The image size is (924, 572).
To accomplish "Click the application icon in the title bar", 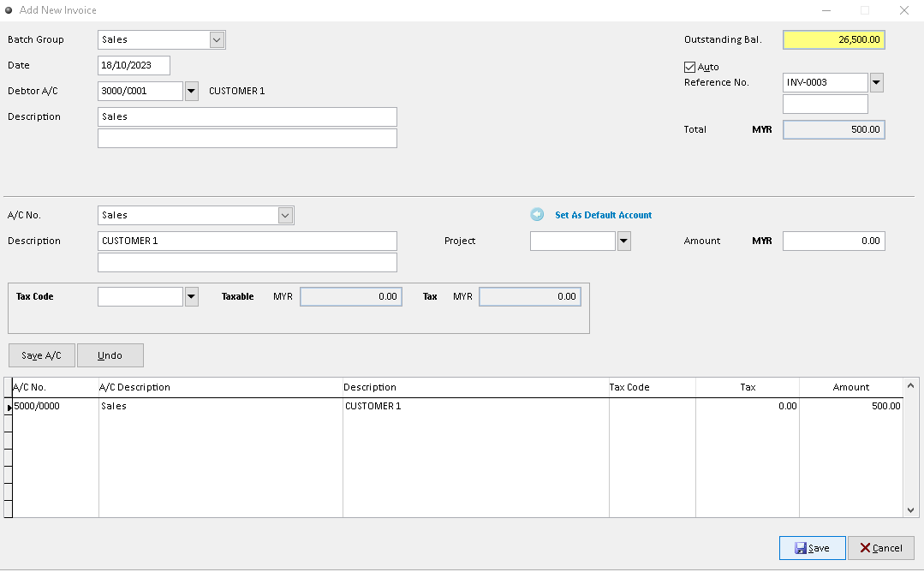I will coord(9,10).
